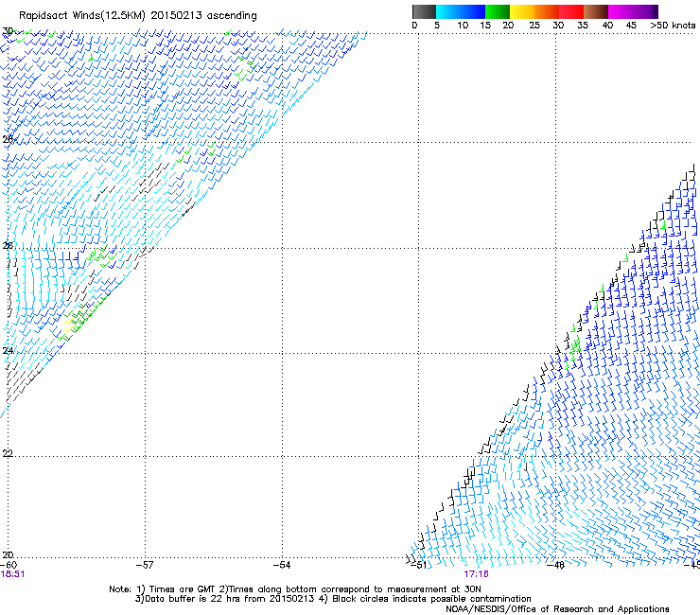The height and width of the screenshot is (615, 700).
Task: Click the purple '18:51' swath time
Action: point(12,574)
